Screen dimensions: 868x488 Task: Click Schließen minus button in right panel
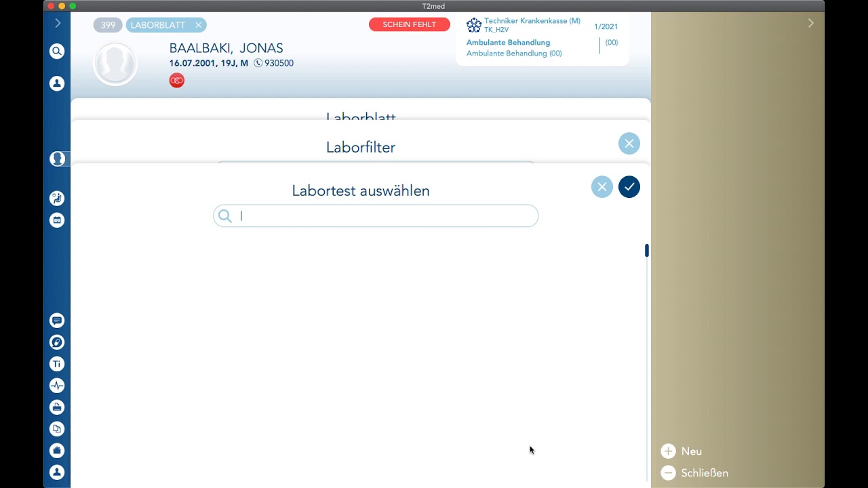click(x=669, y=473)
